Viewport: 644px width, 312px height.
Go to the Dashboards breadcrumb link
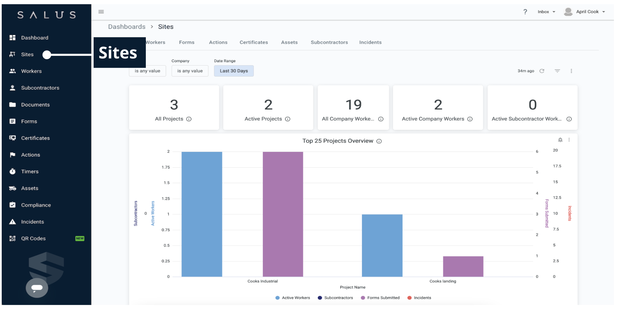pos(127,27)
